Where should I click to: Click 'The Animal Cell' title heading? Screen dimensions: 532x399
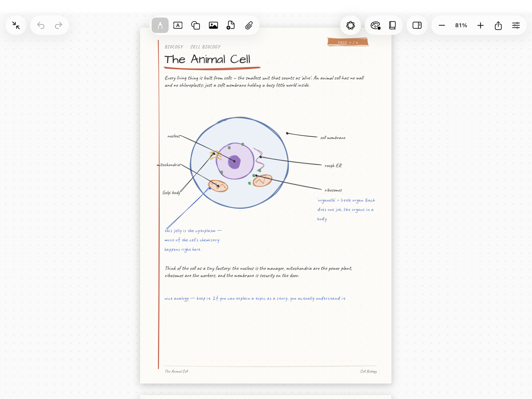(x=207, y=59)
